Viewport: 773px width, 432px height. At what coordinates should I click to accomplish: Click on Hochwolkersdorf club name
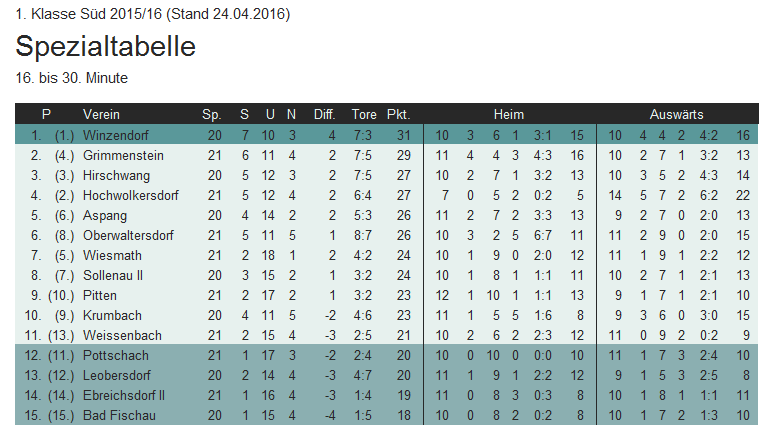pos(131,195)
